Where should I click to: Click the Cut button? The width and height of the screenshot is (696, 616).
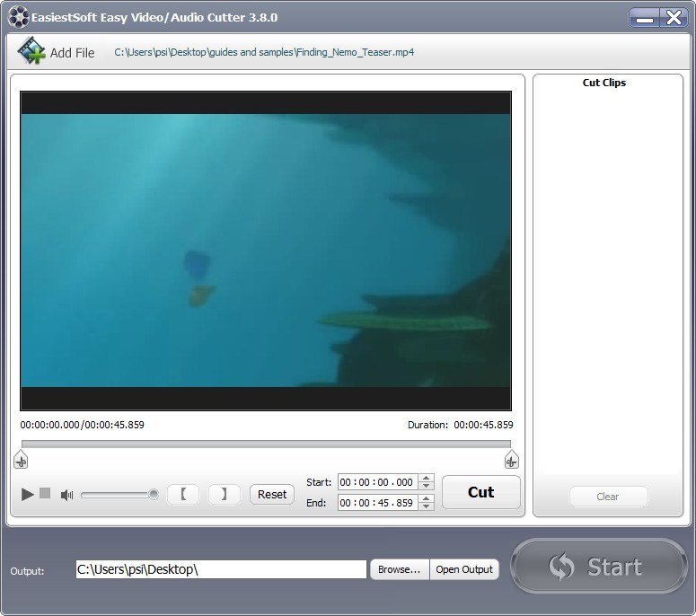481,492
